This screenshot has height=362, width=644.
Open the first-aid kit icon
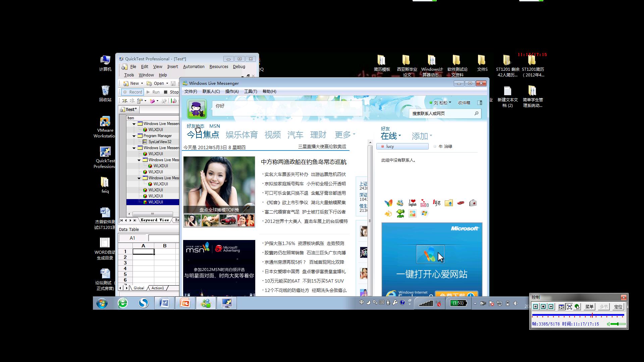(473, 203)
